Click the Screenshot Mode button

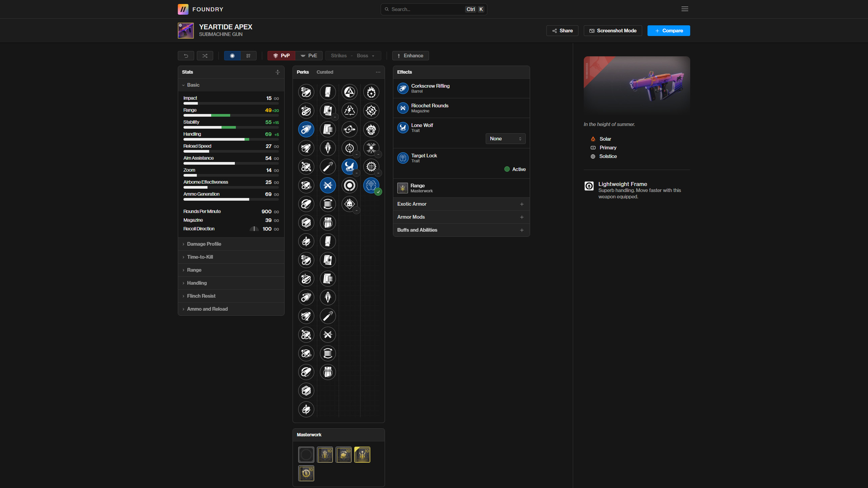(x=612, y=31)
